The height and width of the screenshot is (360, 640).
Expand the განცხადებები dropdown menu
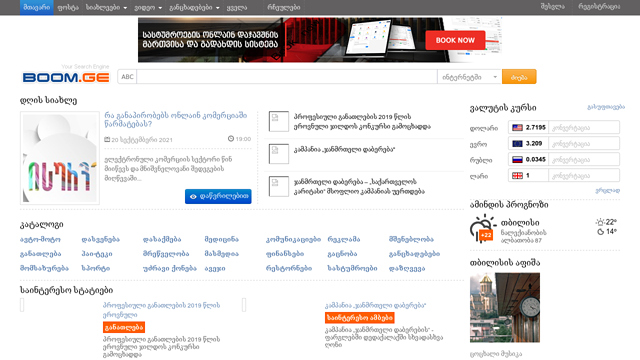194,7
